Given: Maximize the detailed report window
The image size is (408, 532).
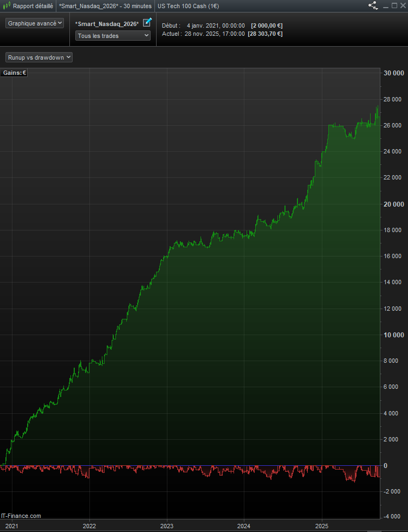Looking at the screenshot, I should click(x=393, y=5).
